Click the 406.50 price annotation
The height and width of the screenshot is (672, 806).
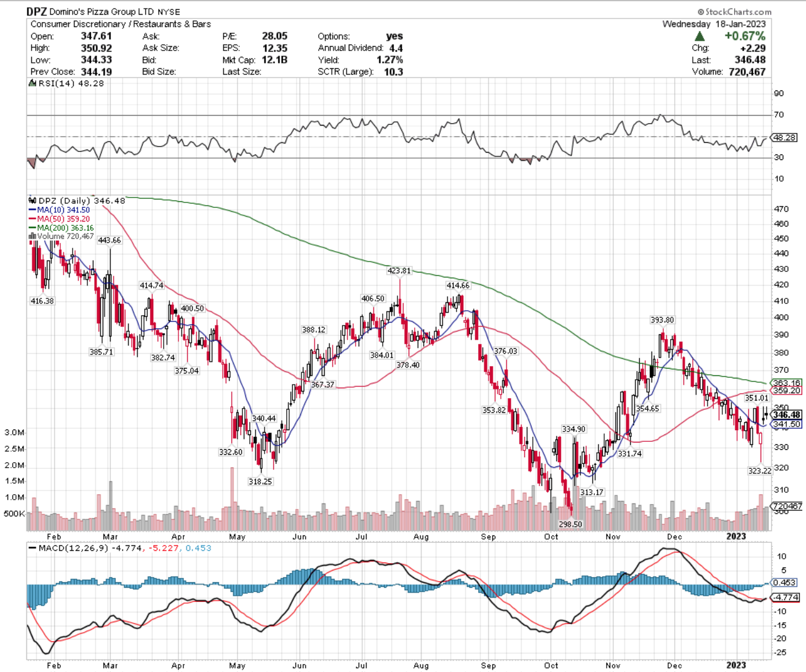373,298
